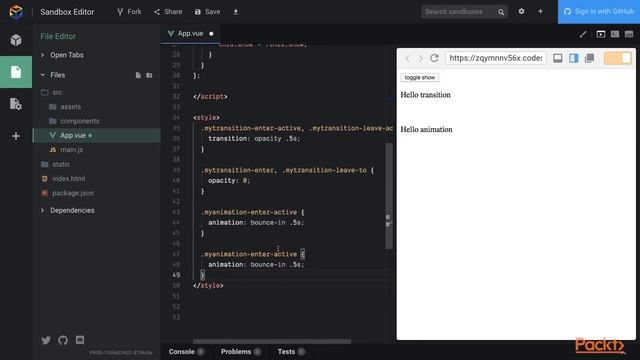Image resolution: width=640 pixels, height=360 pixels.
Task: Click the closing </style> tag line
Action: click(208, 286)
